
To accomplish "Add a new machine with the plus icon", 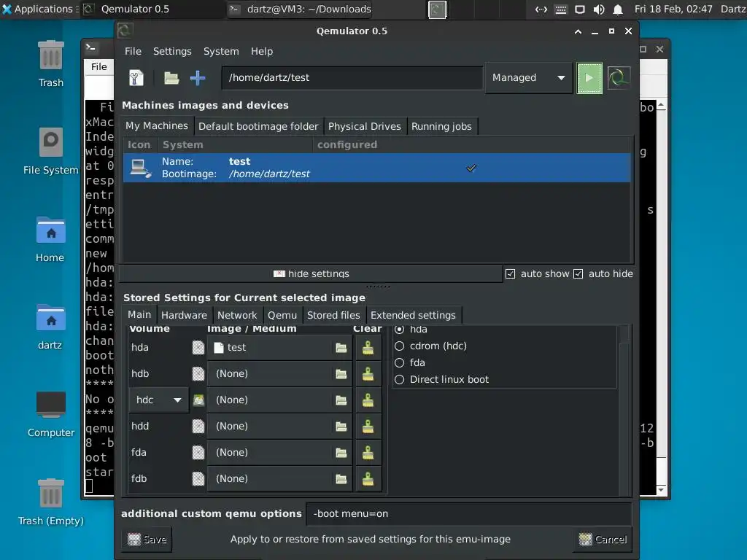I will (x=198, y=77).
